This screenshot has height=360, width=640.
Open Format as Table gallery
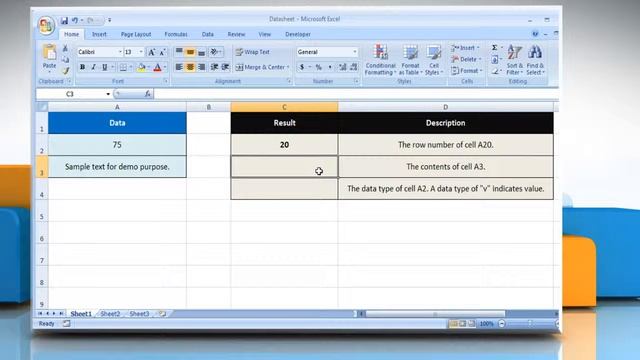click(x=410, y=60)
